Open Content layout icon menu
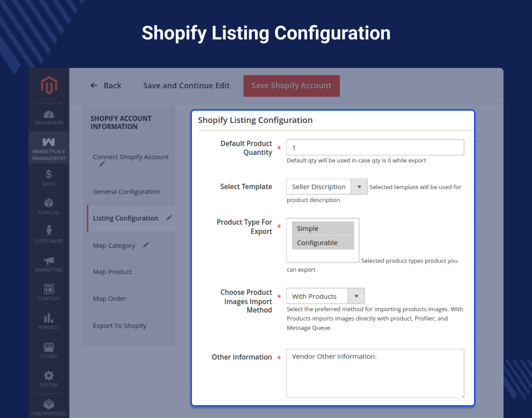 49,293
